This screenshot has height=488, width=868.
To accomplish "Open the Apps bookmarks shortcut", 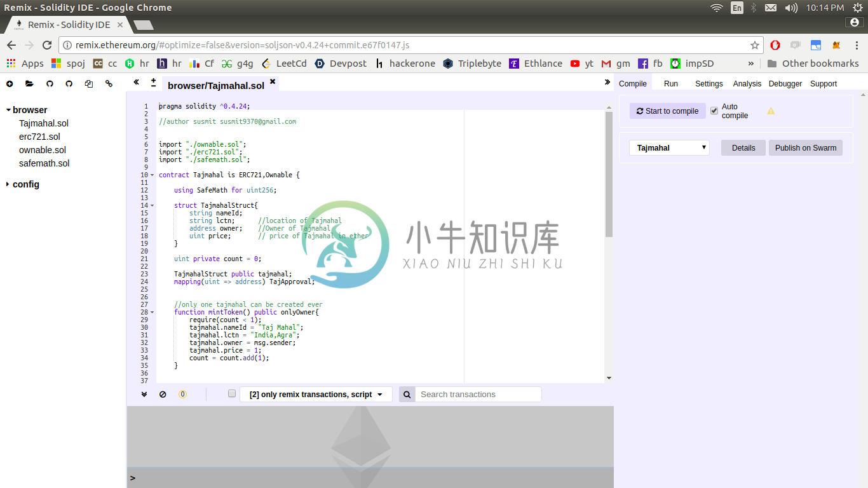I will click(25, 64).
